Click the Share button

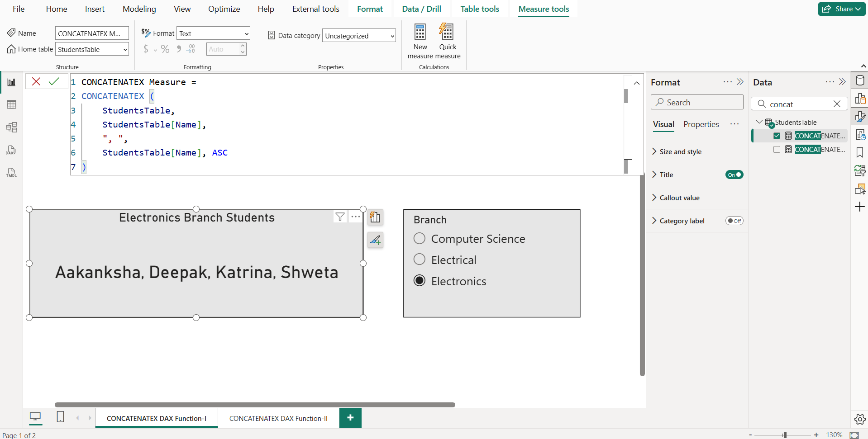tap(841, 9)
